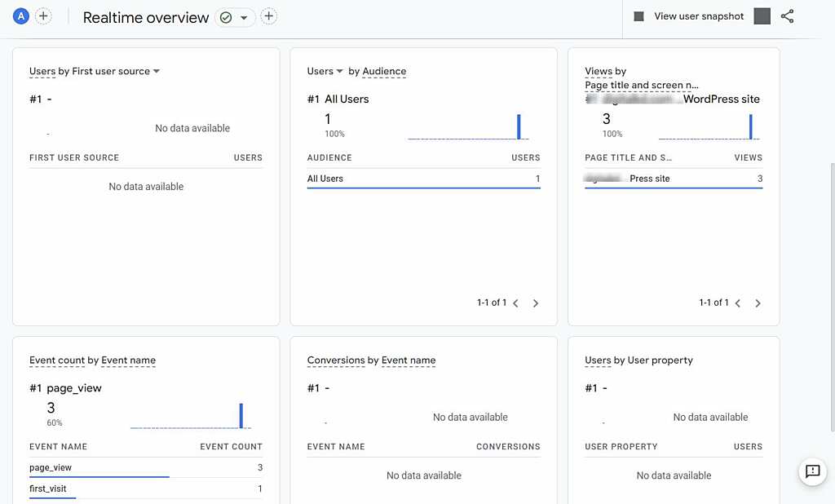Click the blue 'A' all-users comparison badge
The height and width of the screenshot is (504, 835).
pyautogui.click(x=20, y=16)
